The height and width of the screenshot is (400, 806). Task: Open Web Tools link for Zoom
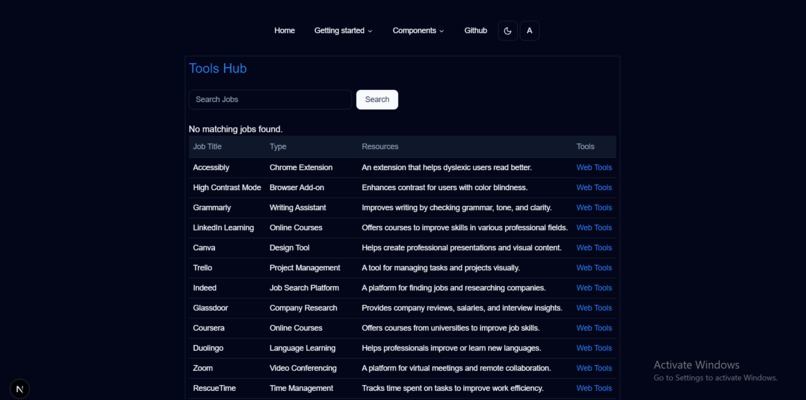pyautogui.click(x=594, y=368)
